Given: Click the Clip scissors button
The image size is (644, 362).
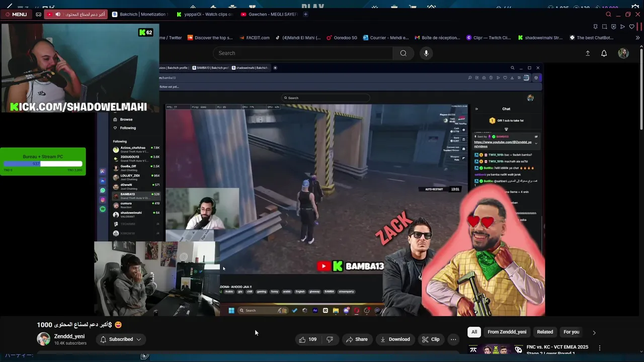Looking at the screenshot, I should 431,339.
